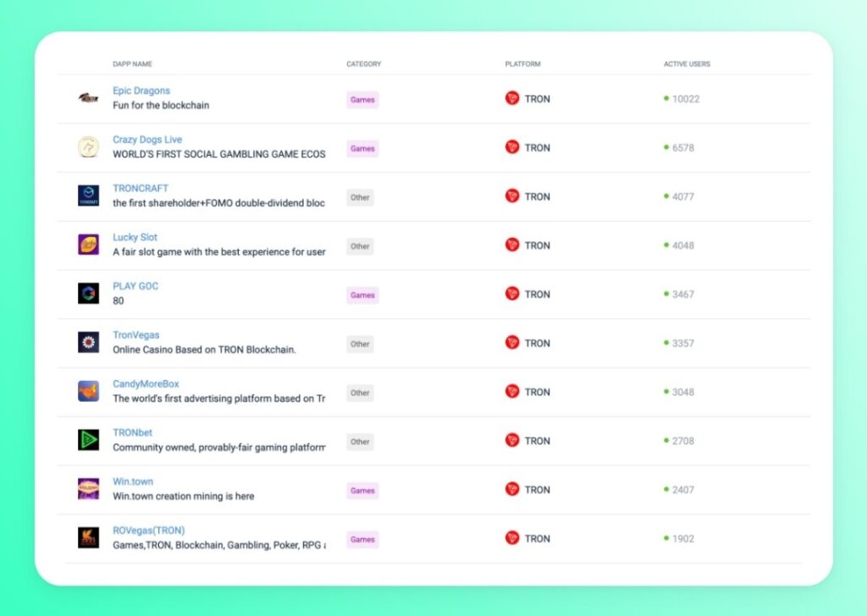The image size is (867, 616).
Task: Click the active users count 2407
Action: click(683, 490)
